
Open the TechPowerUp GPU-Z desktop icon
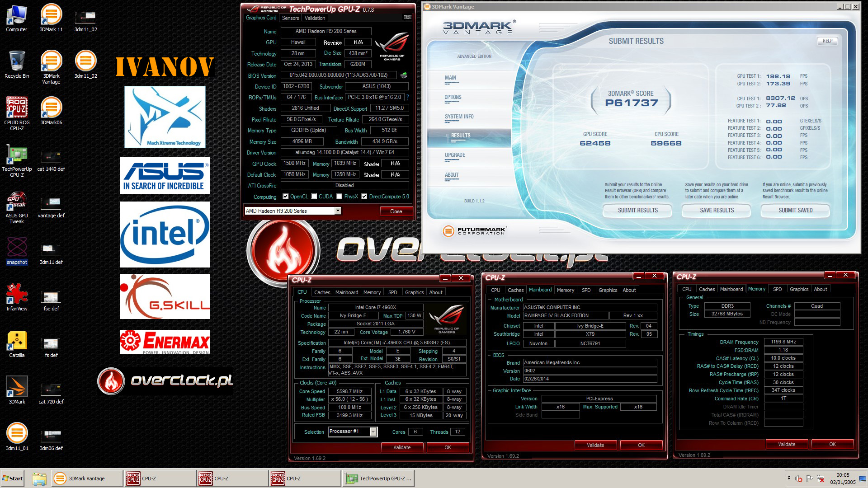point(17,160)
